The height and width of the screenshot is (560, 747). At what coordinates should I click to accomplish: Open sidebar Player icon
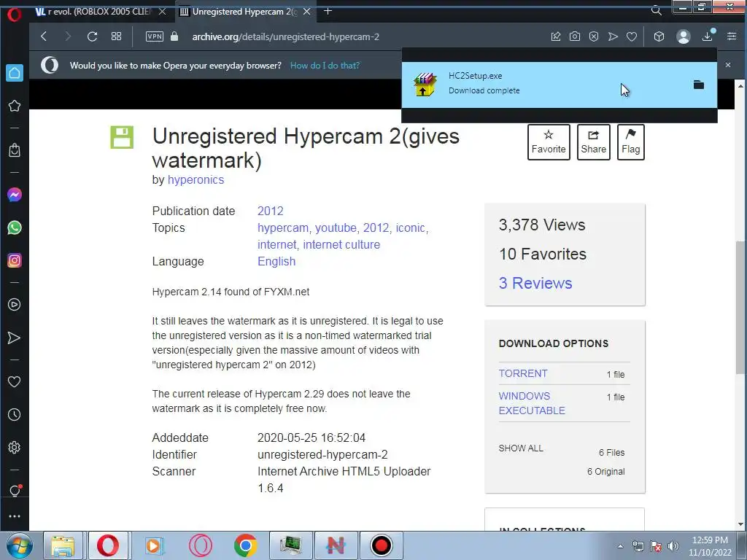point(15,305)
